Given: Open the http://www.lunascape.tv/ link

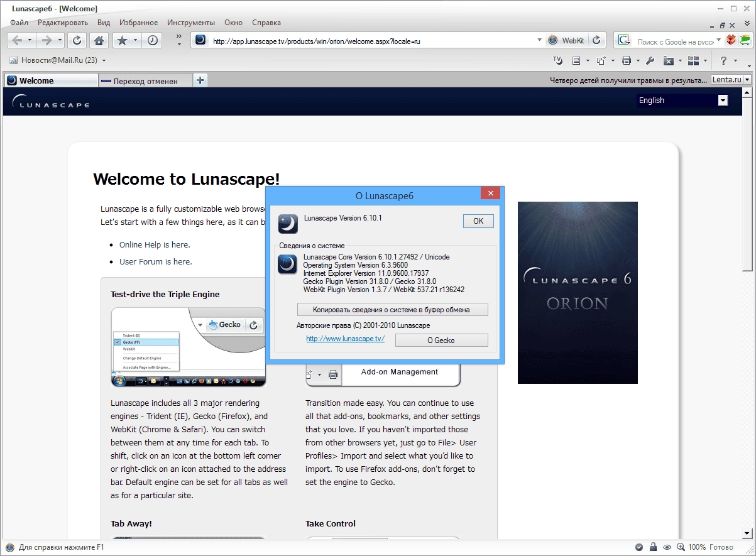Looking at the screenshot, I should coord(345,339).
